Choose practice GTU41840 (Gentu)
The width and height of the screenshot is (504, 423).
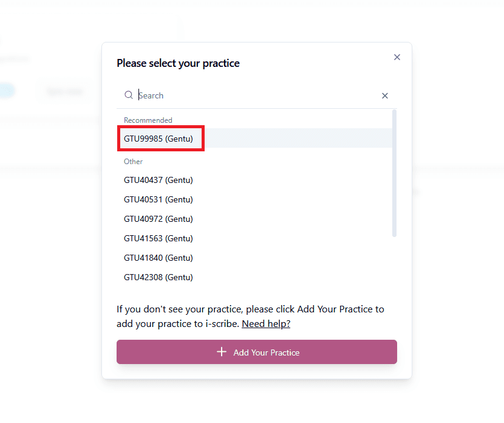point(254,258)
